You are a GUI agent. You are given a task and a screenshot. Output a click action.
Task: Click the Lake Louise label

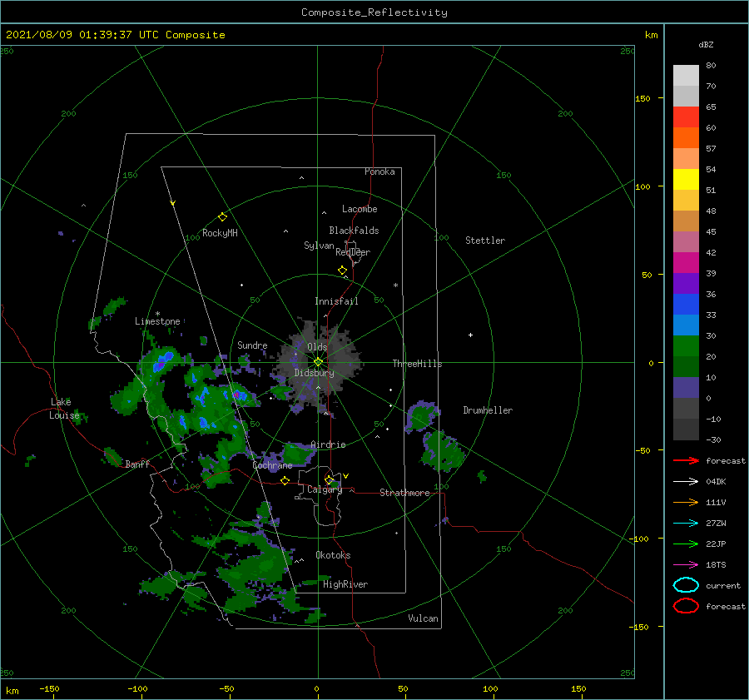pos(64,409)
